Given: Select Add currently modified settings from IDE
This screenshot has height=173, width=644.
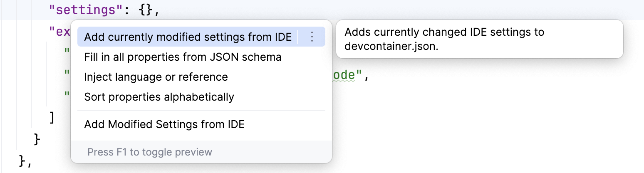Looking at the screenshot, I should pos(188,37).
